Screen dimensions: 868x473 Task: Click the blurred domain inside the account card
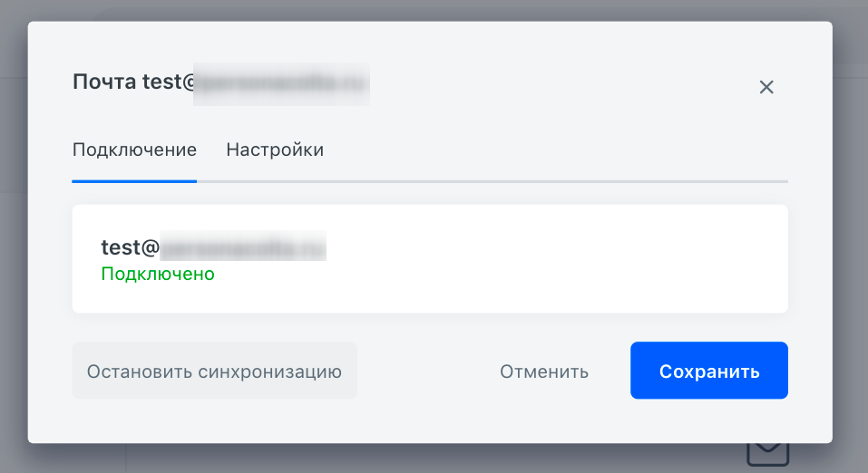point(243,246)
